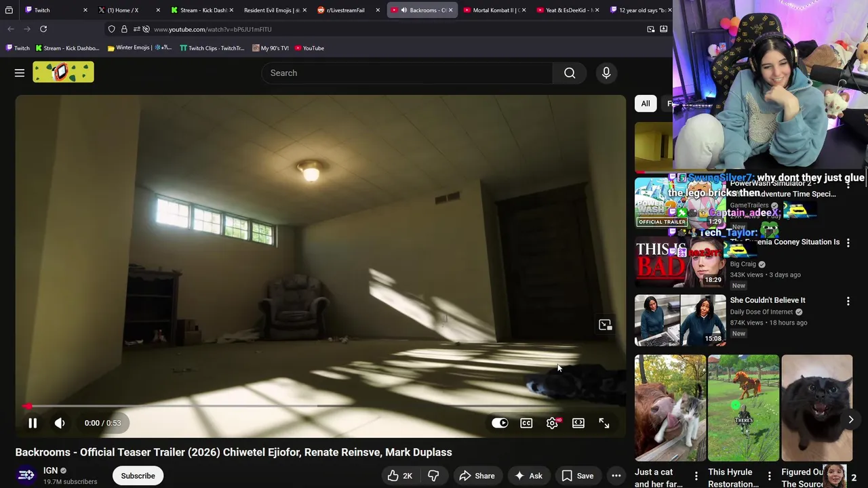Open the video settings gear

point(552,423)
